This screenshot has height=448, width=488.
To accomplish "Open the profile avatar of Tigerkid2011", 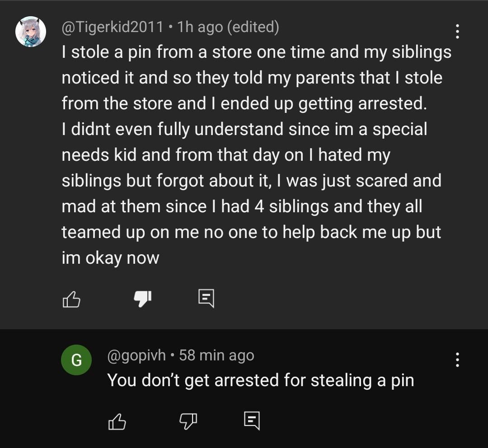I will pos(31,31).
